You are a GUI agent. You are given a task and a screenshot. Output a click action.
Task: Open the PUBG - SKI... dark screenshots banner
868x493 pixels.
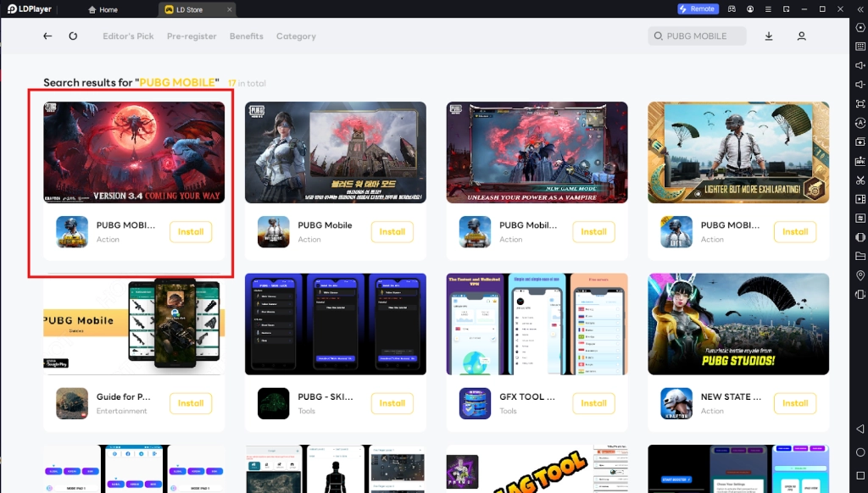[x=336, y=324]
